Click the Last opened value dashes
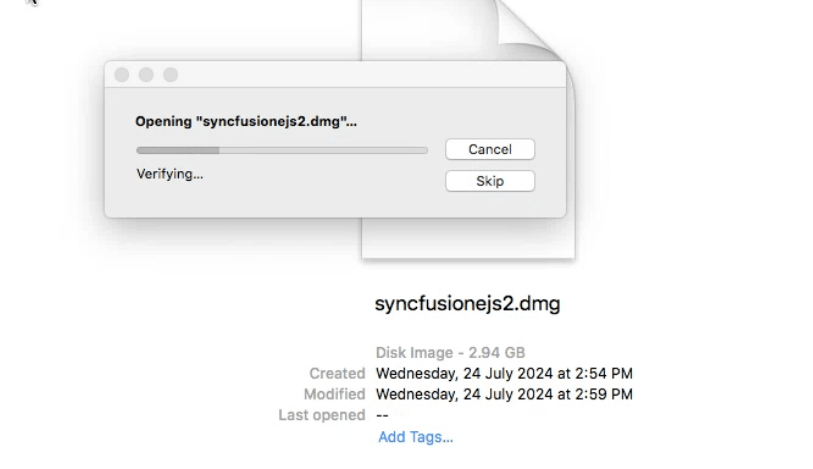This screenshot has height=469, width=813. tap(382, 415)
